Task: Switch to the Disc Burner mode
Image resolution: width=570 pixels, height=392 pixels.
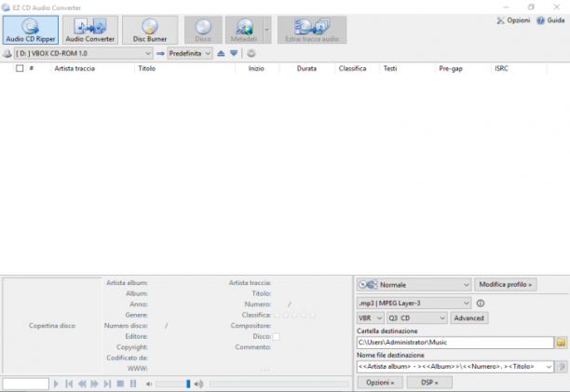Action: point(150,30)
